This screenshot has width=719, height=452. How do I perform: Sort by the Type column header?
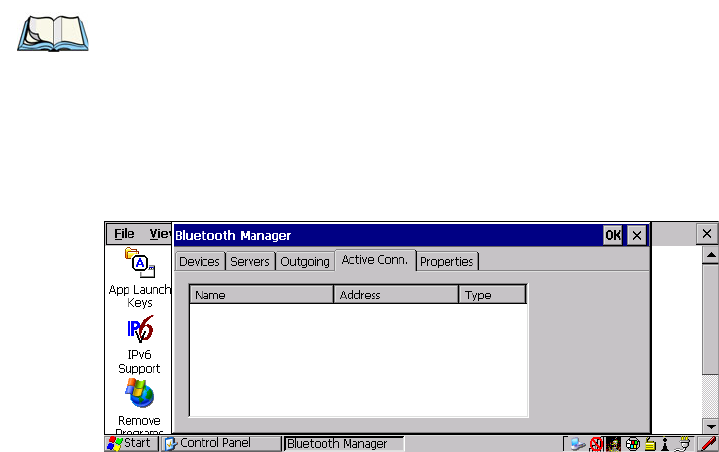(x=492, y=294)
